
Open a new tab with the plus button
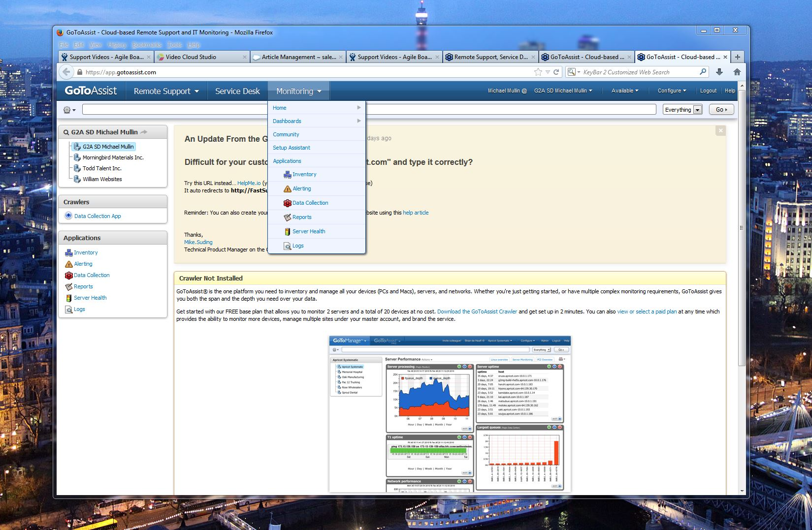pos(738,57)
